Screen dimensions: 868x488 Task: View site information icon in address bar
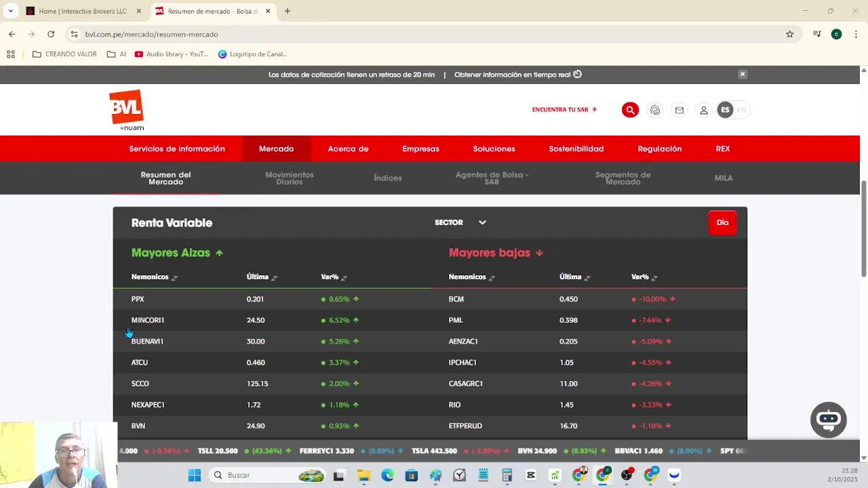(75, 34)
